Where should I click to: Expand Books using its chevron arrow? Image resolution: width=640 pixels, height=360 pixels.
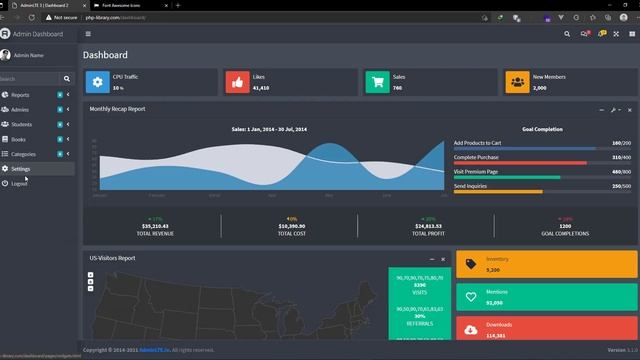point(68,139)
